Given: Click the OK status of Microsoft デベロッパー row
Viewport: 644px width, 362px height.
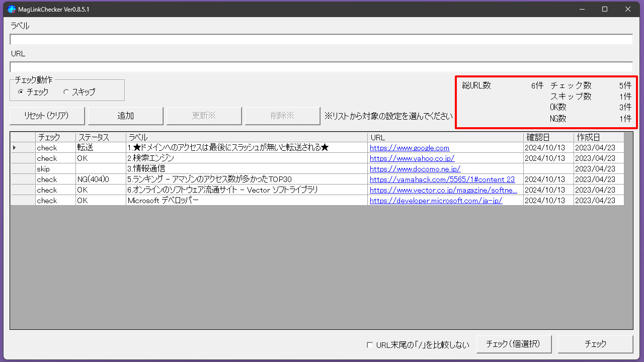Looking at the screenshot, I should coord(101,201).
